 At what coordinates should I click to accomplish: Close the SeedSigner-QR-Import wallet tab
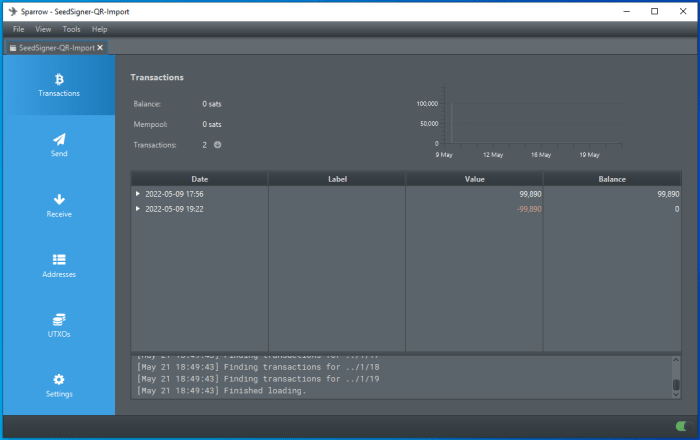coord(100,47)
